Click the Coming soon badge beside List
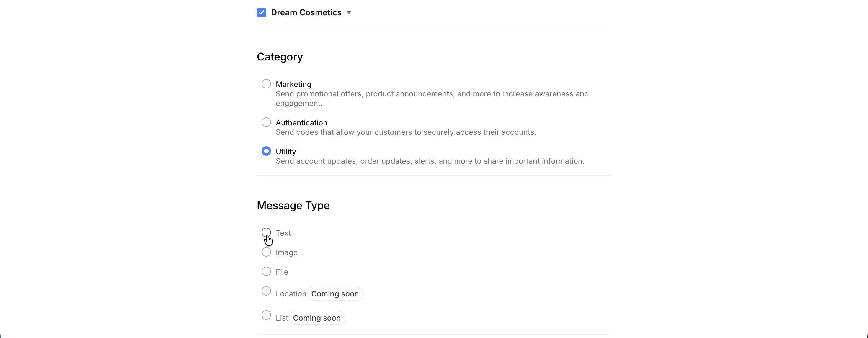The height and width of the screenshot is (338, 868). point(317,318)
